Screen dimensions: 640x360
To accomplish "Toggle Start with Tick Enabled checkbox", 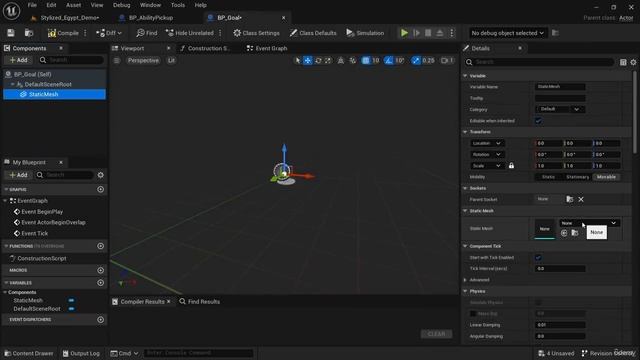I will [538, 258].
